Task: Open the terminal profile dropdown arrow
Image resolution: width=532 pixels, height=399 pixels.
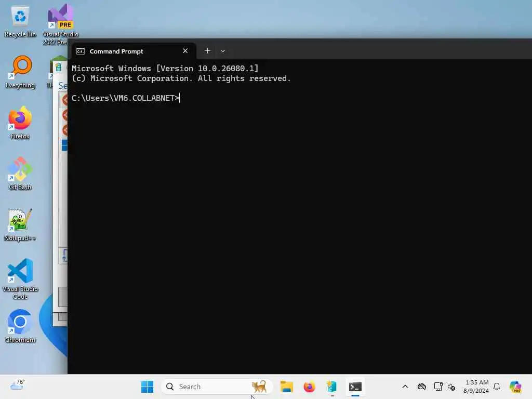Action: [223, 51]
